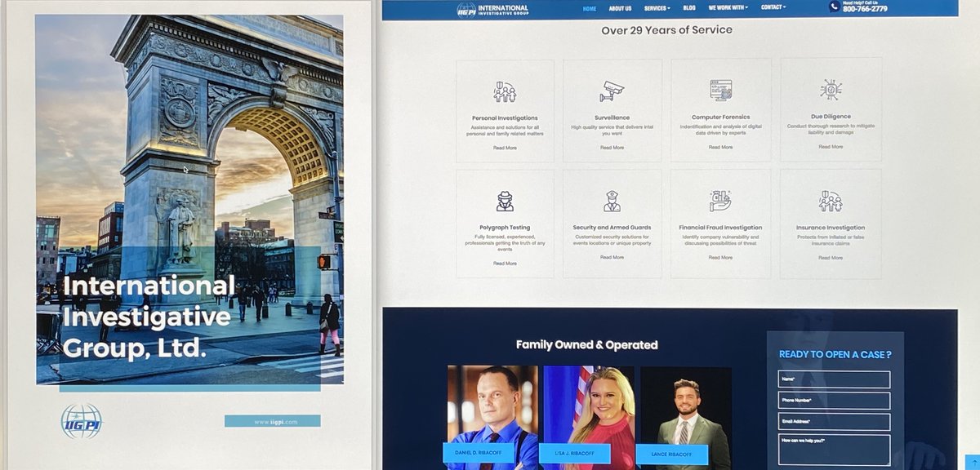The width and height of the screenshot is (980, 470).
Task: Click the Computer Forensics icon
Action: coord(720,91)
